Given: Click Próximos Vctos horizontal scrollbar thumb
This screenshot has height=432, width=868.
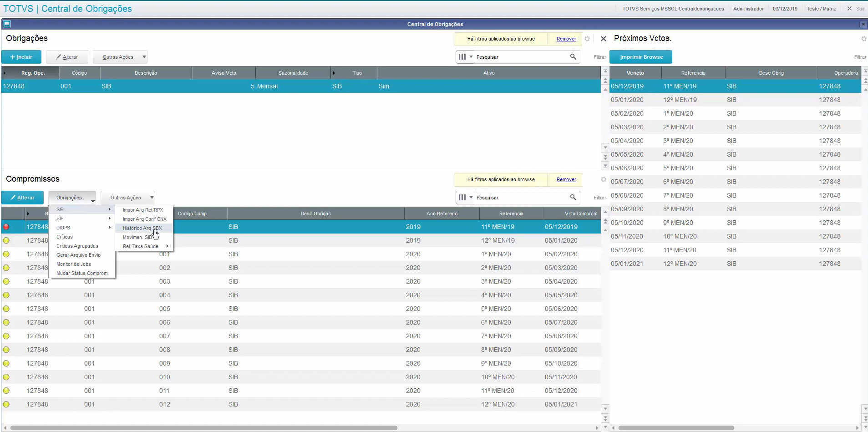Looking at the screenshot, I should click(x=676, y=428).
